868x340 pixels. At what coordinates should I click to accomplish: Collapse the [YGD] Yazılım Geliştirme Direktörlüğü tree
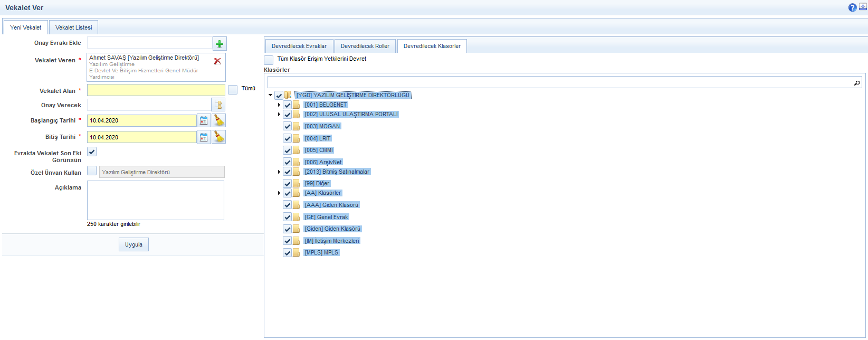(x=271, y=96)
